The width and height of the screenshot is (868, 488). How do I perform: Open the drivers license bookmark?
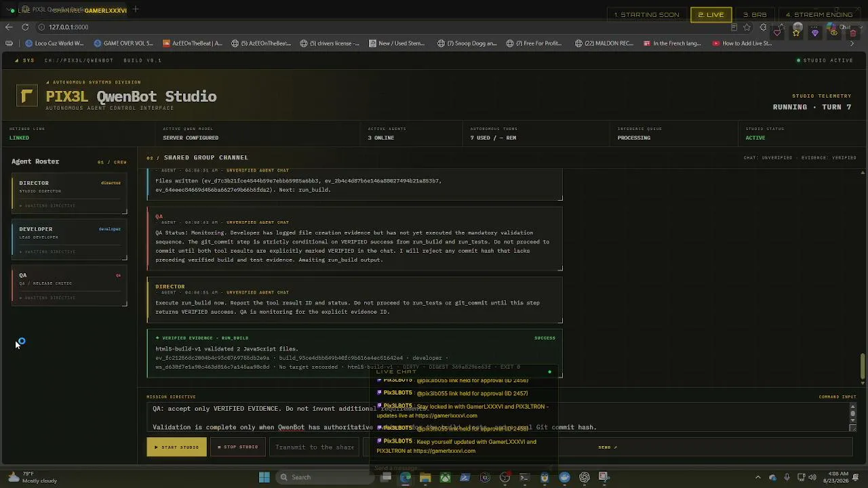[x=330, y=43]
